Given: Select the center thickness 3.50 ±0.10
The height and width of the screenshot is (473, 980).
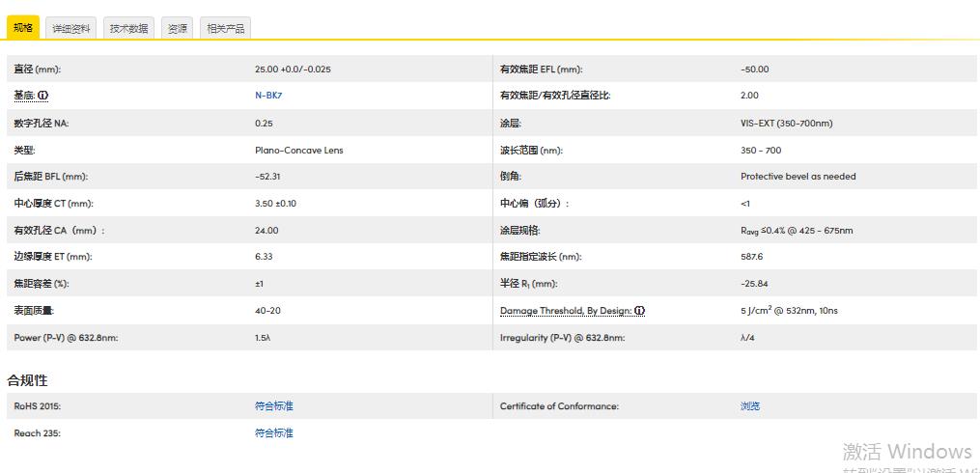Looking at the screenshot, I should [x=275, y=204].
